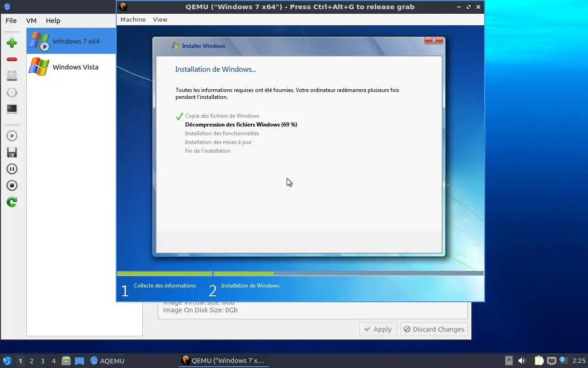Click the Apply button in AQEMU
Screen dimensions: 588x368
(x=378, y=329)
